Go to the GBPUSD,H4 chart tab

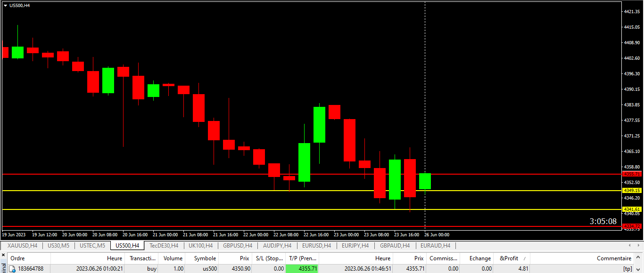tap(238, 245)
